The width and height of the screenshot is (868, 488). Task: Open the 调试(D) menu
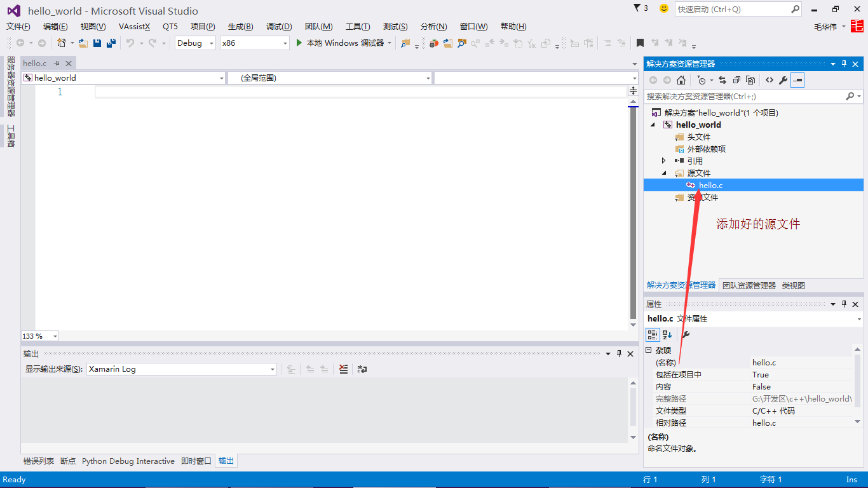(x=279, y=26)
